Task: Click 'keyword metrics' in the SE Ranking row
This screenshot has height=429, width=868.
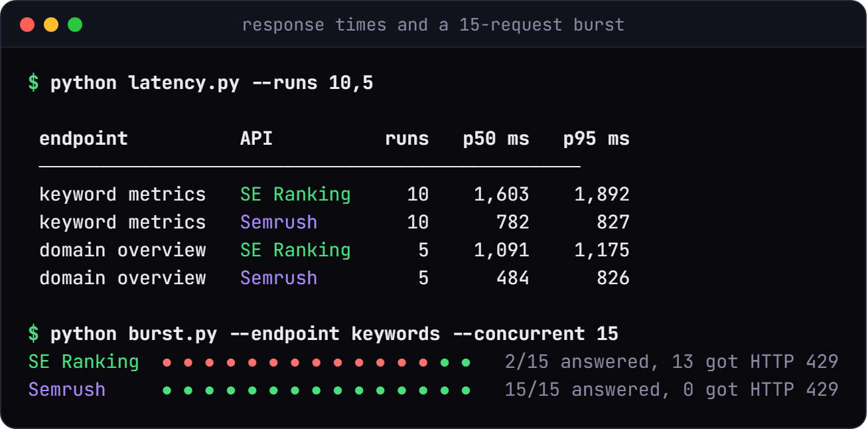Action: 123,194
